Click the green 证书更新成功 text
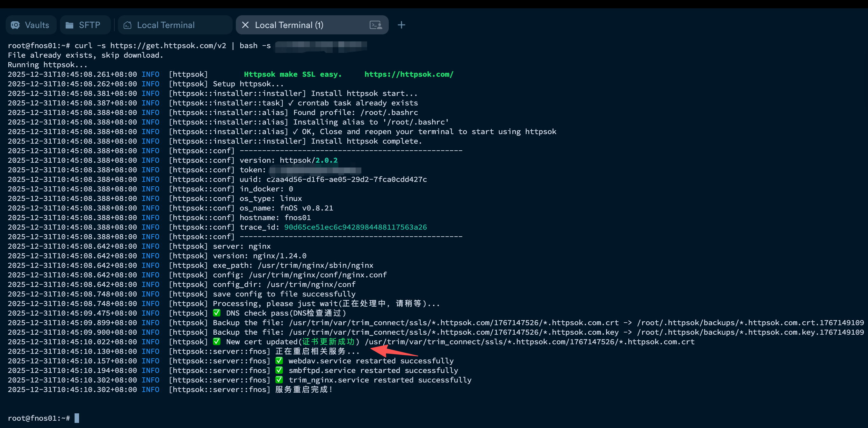The width and height of the screenshot is (868, 428). pyautogui.click(x=328, y=342)
